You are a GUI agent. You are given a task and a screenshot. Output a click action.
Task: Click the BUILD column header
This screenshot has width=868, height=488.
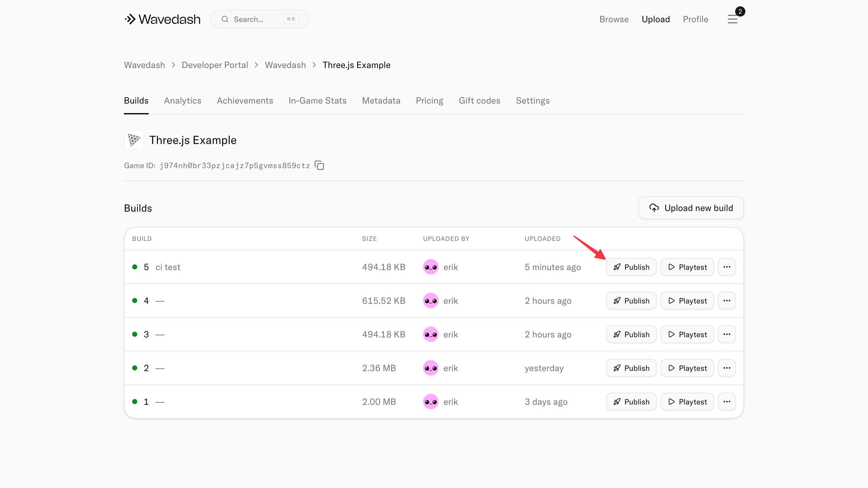(x=142, y=239)
